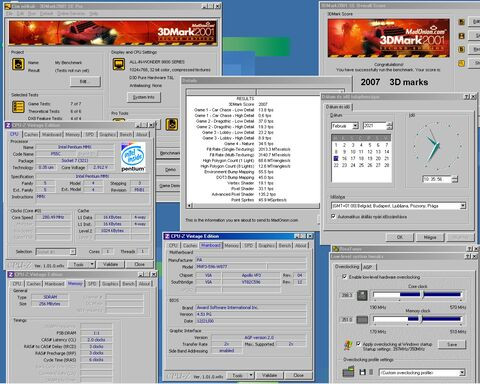Viewport: 480px width, 384px height.
Task: Click Validate in the CPU tab window
Action: point(110,264)
